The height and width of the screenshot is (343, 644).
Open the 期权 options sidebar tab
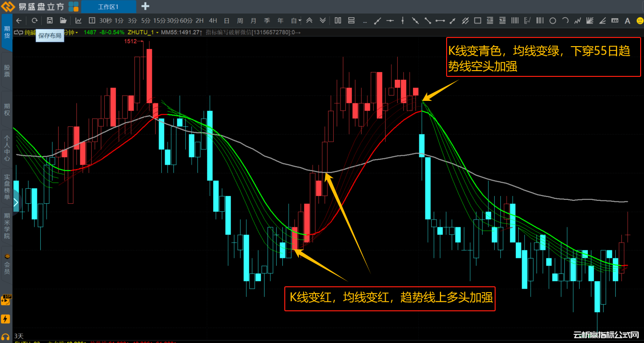click(x=6, y=110)
